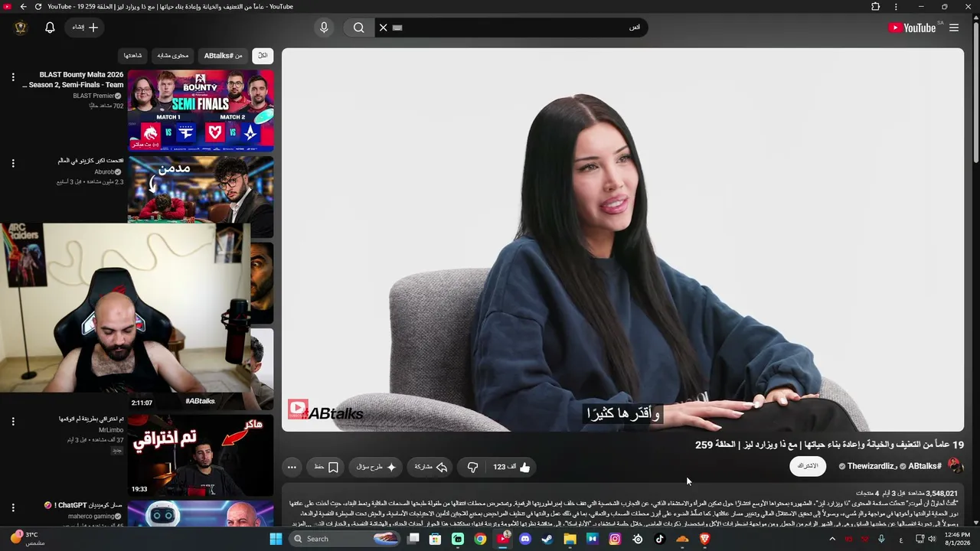This screenshot has width=980, height=551.
Task: Click the Subscribe (الاشتراك) button
Action: pyautogui.click(x=808, y=466)
